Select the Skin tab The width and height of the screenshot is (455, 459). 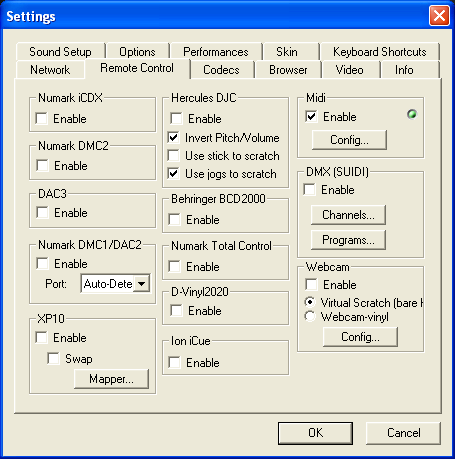[287, 52]
